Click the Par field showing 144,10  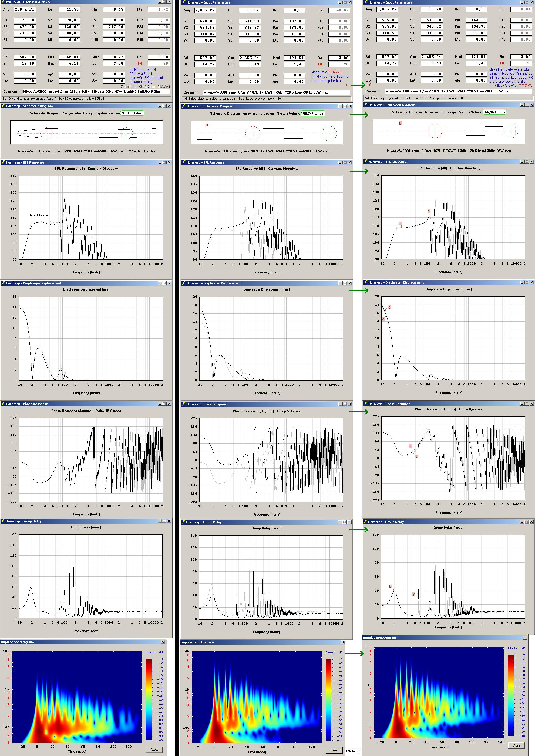(476, 20)
